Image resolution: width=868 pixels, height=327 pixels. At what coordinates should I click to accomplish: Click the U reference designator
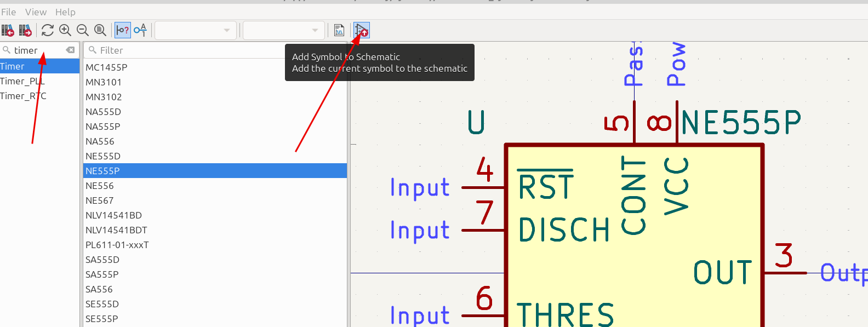click(x=476, y=122)
